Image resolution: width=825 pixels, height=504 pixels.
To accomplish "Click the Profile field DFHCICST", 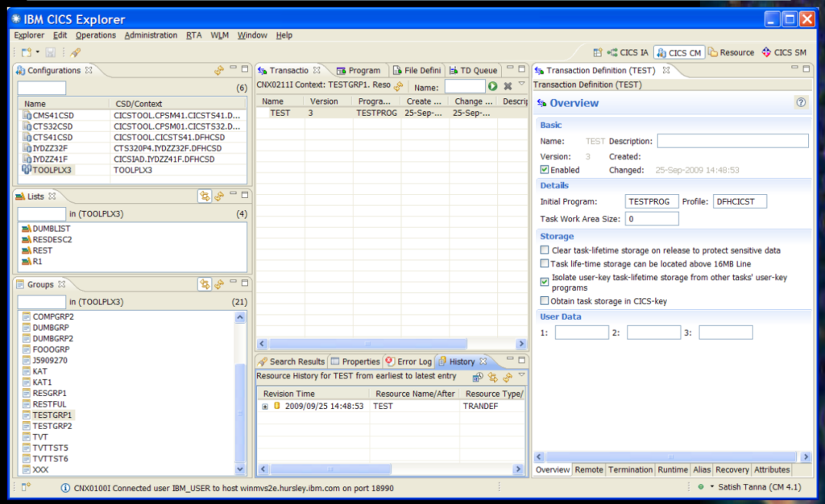I will coord(740,201).
